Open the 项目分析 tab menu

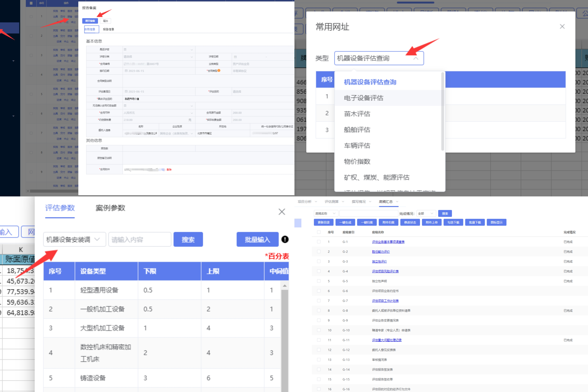(x=307, y=201)
